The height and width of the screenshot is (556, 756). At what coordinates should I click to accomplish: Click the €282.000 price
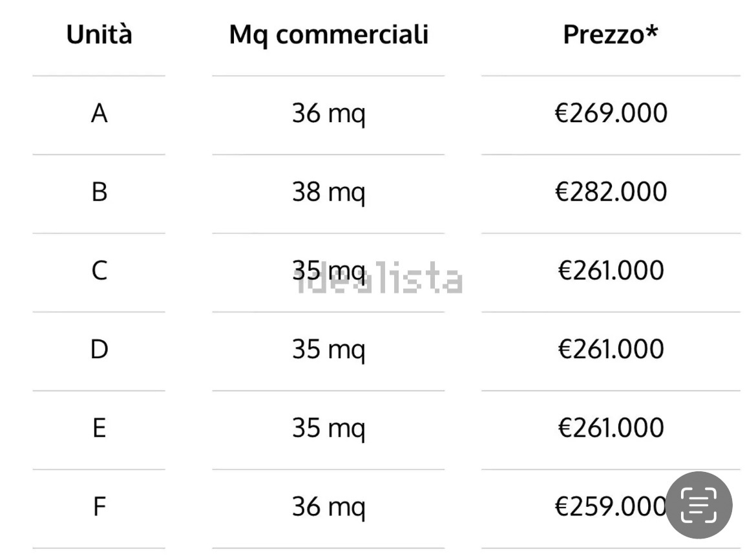611,193
